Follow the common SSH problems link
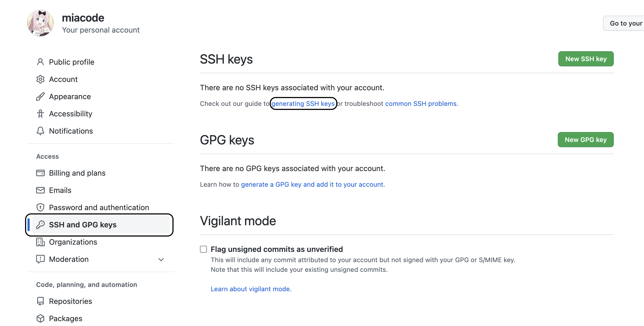644x326 pixels. coord(421,104)
